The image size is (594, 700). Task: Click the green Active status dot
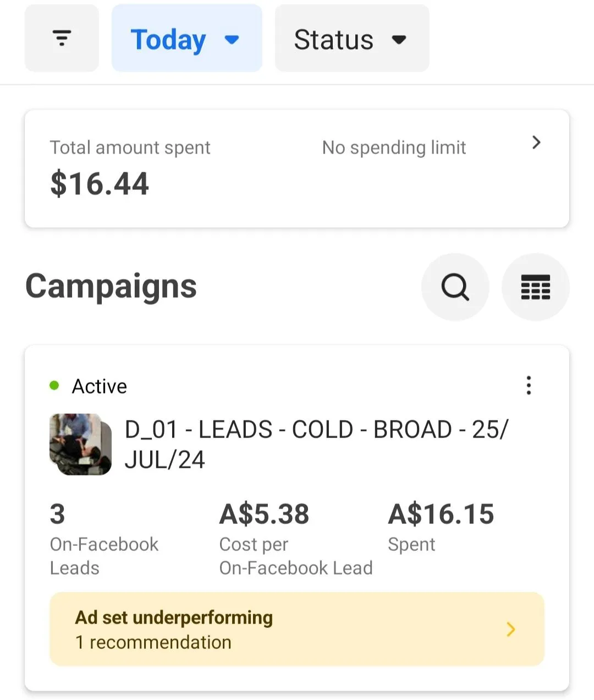54,385
